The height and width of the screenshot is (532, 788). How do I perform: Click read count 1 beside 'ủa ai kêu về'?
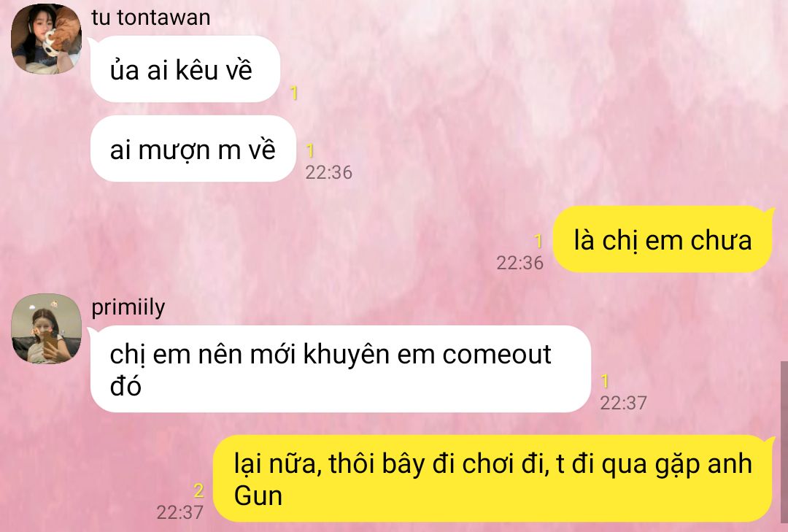pos(294,93)
